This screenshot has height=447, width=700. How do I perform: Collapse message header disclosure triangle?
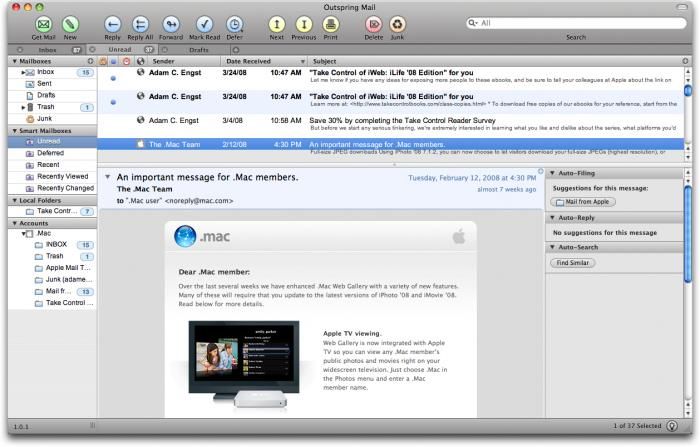[x=108, y=177]
